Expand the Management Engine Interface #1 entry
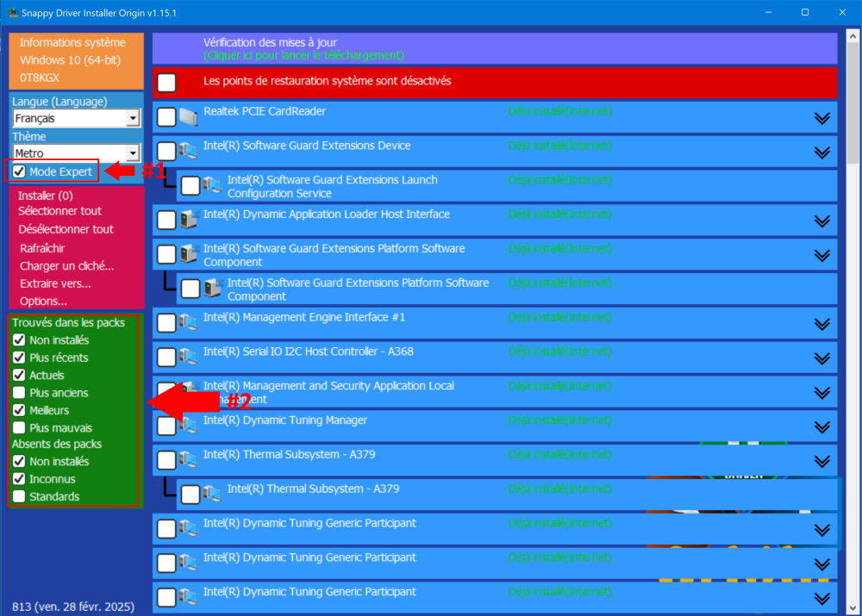The image size is (862, 616). click(x=821, y=324)
